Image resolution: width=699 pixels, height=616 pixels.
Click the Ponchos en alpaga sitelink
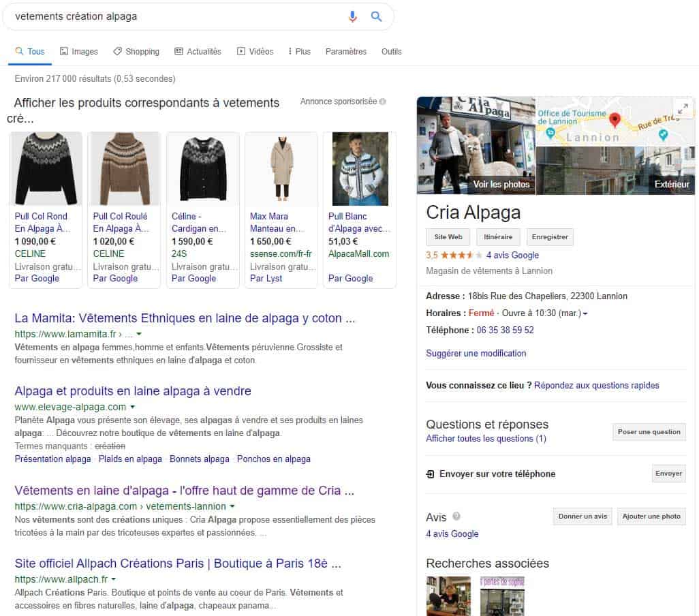[274, 459]
